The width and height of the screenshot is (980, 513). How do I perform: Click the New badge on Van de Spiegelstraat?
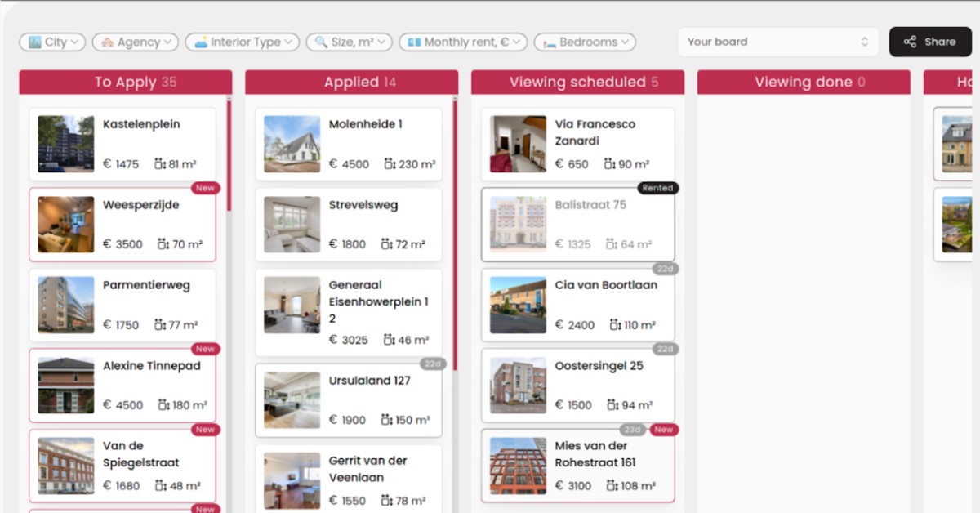(x=205, y=430)
